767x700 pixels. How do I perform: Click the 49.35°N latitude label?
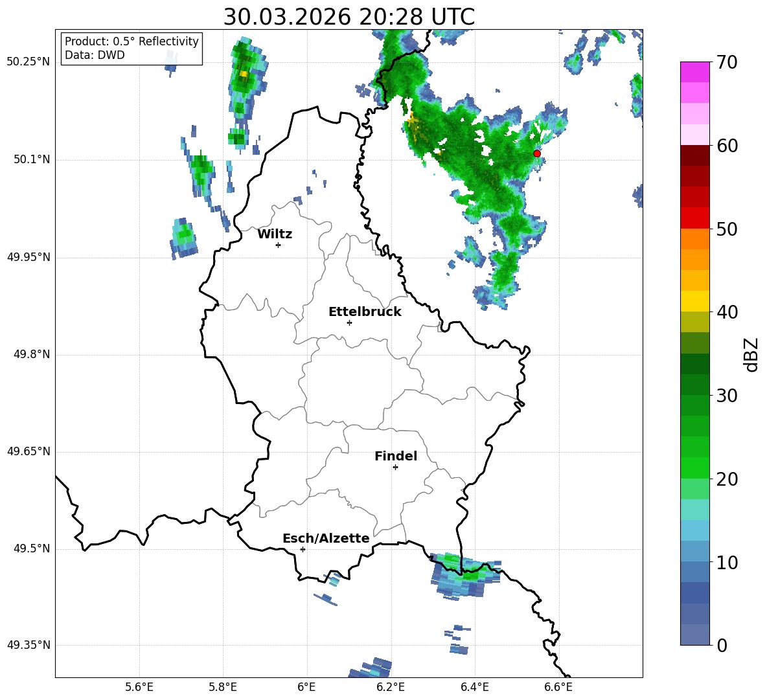click(29, 645)
